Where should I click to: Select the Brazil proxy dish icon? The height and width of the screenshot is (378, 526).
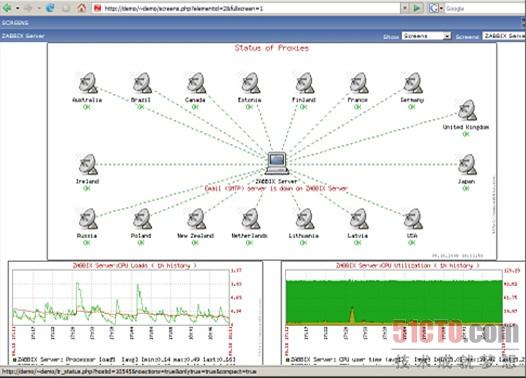click(142, 83)
